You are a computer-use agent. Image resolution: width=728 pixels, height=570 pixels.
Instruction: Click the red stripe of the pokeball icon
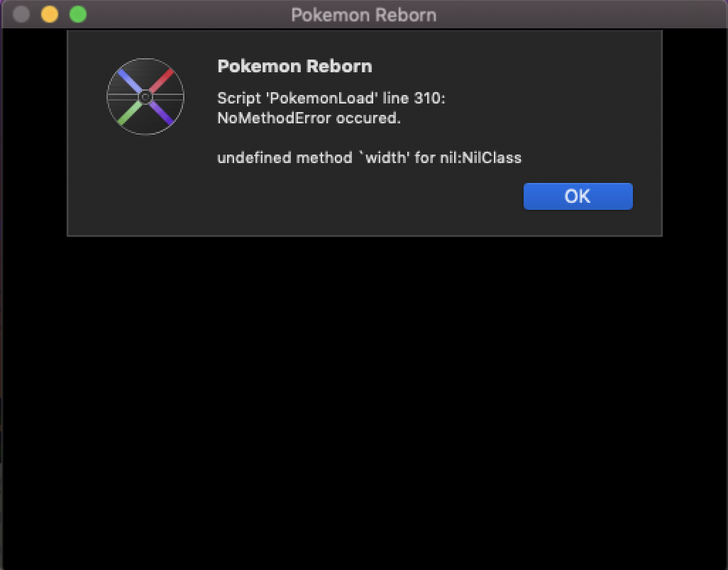tap(161, 81)
